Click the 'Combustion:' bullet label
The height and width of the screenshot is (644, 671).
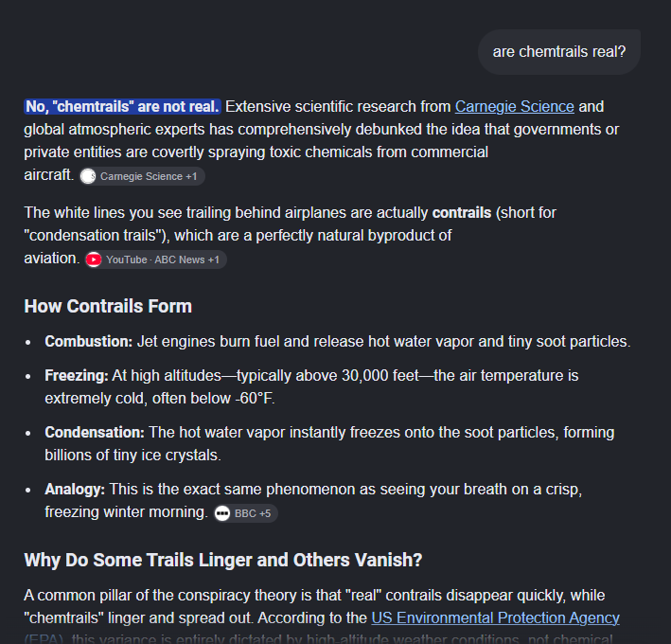[89, 341]
